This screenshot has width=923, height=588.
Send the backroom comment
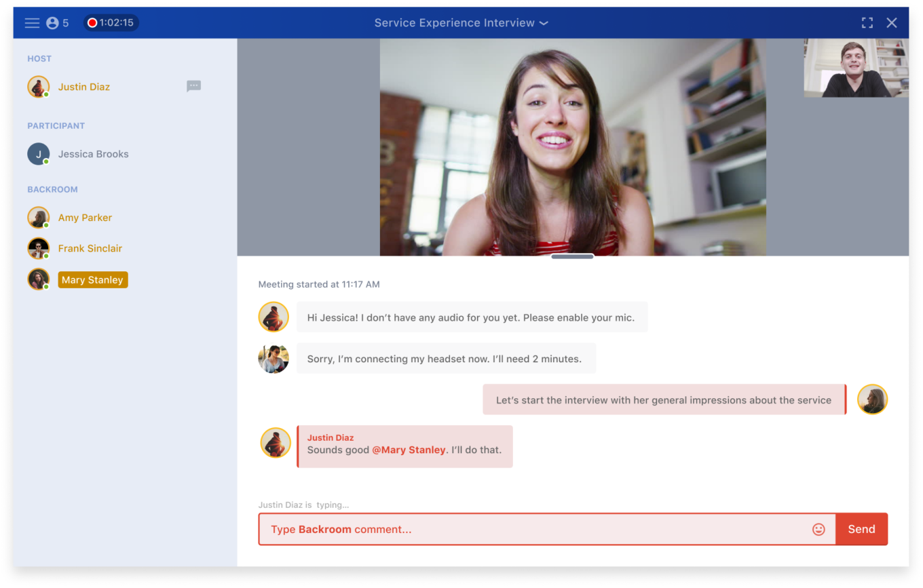[x=861, y=530]
